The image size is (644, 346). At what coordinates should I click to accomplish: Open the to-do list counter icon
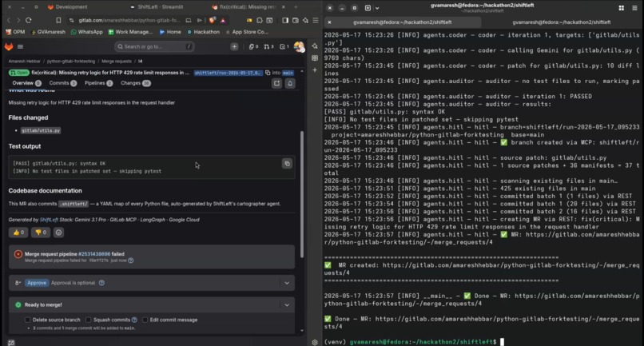point(284,47)
